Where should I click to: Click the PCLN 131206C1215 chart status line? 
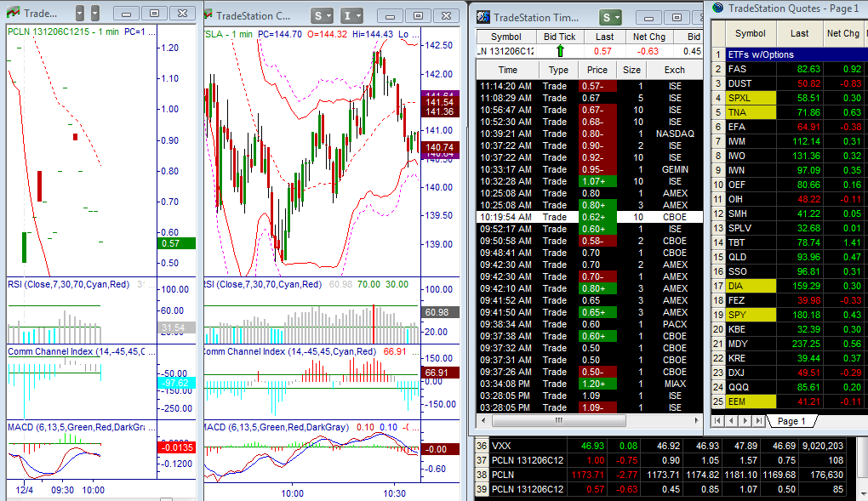click(82, 31)
